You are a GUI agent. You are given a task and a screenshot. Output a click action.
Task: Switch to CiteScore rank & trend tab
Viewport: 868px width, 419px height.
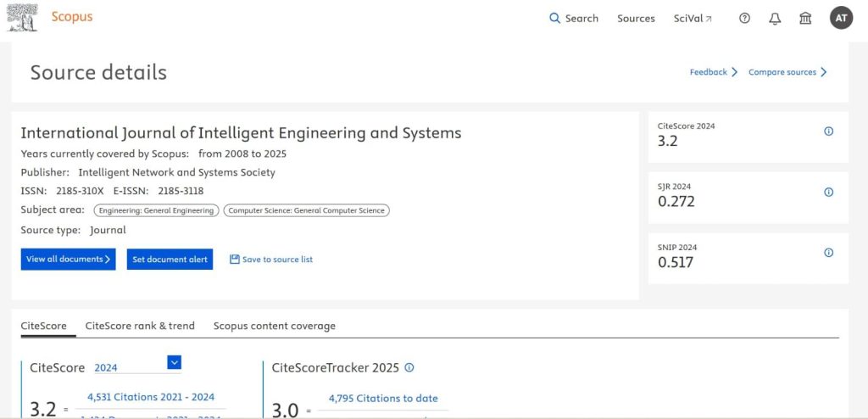140,326
